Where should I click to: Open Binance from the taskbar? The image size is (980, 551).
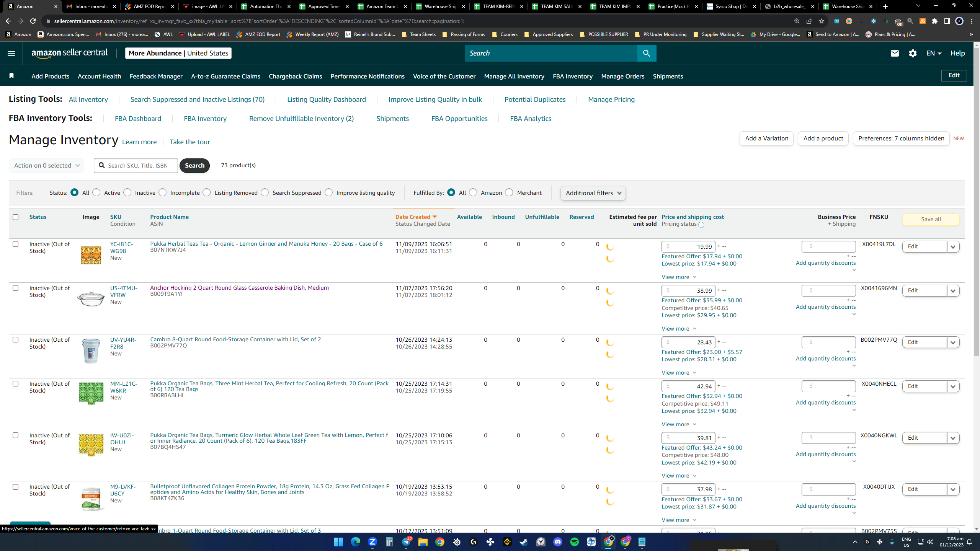pyautogui.click(x=507, y=542)
